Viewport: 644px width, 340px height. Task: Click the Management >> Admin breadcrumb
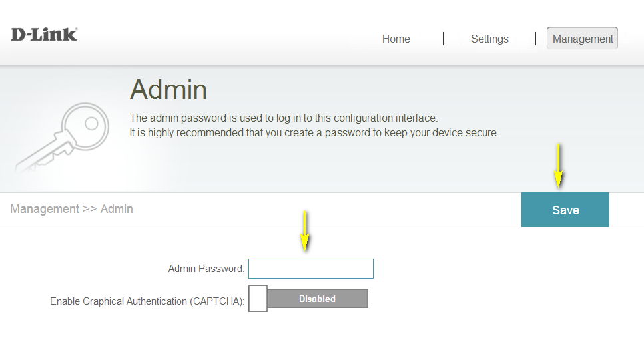72,209
